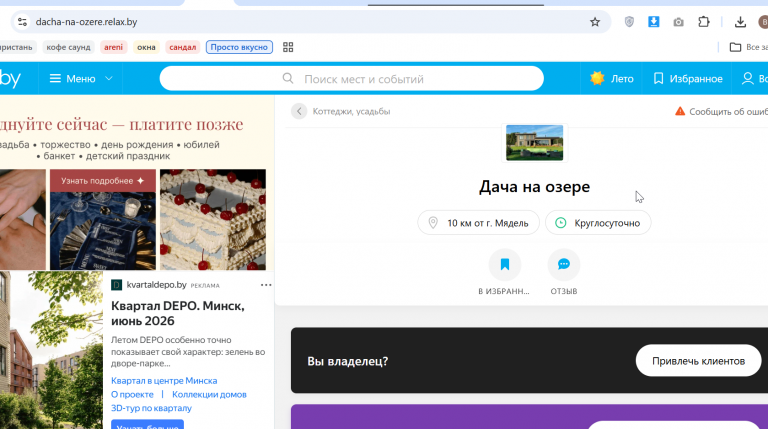Screen dimensions: 768x429
Task: Open the 'areni' bookmark
Action: tap(114, 47)
